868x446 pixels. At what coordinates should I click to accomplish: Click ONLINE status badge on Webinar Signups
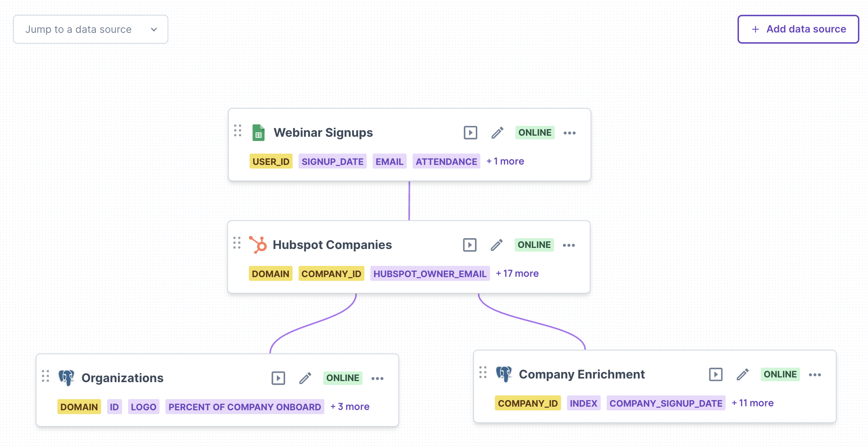coord(535,133)
